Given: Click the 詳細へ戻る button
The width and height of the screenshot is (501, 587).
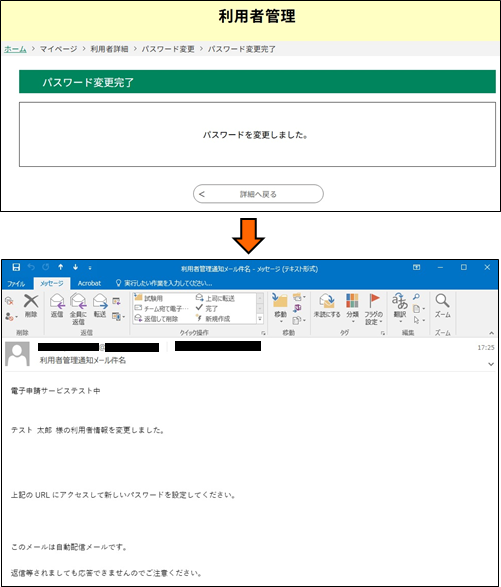Looking at the screenshot, I should [x=258, y=194].
